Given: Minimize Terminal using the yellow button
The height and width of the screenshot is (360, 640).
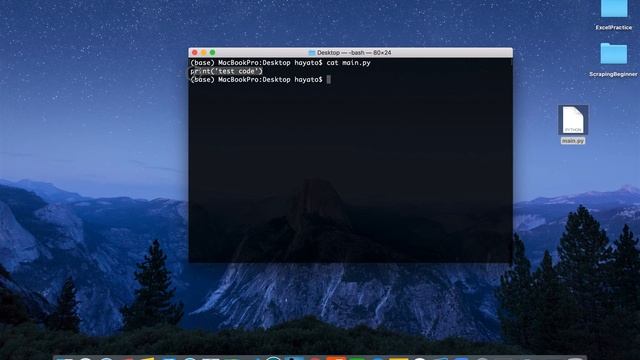Looking at the screenshot, I should 204,53.
